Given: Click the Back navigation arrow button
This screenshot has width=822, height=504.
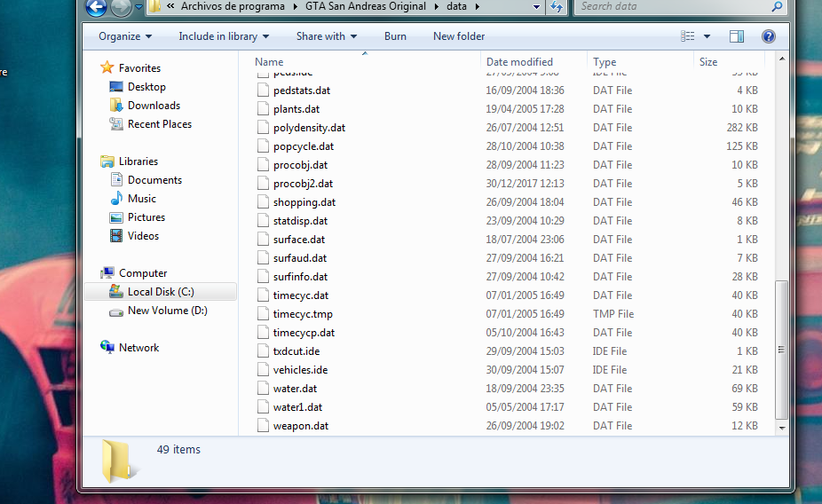Looking at the screenshot, I should [97, 7].
